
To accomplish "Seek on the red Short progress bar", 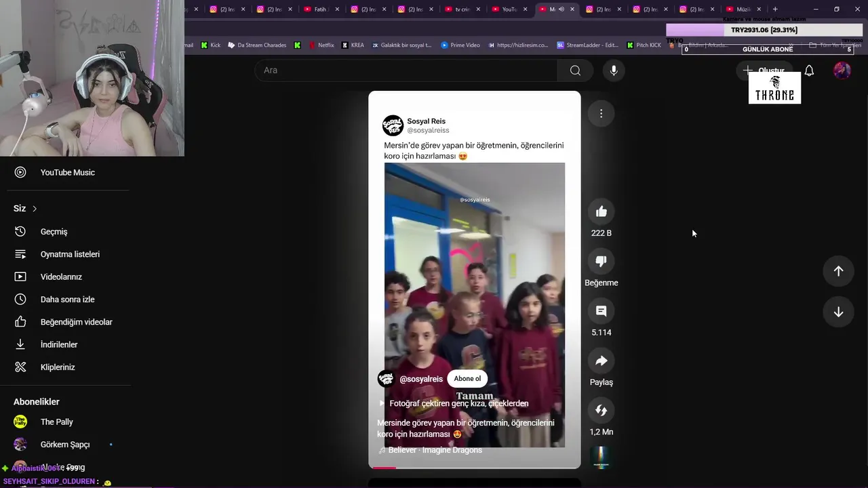I will click(x=475, y=467).
